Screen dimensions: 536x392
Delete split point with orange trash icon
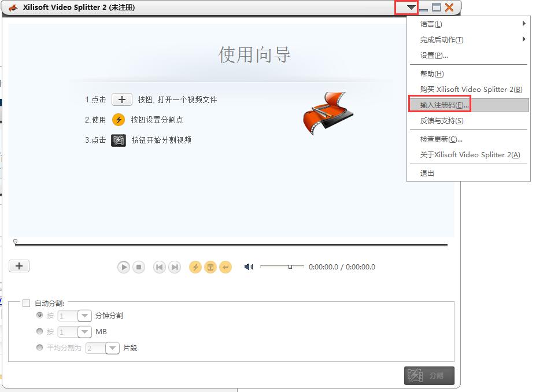210,267
